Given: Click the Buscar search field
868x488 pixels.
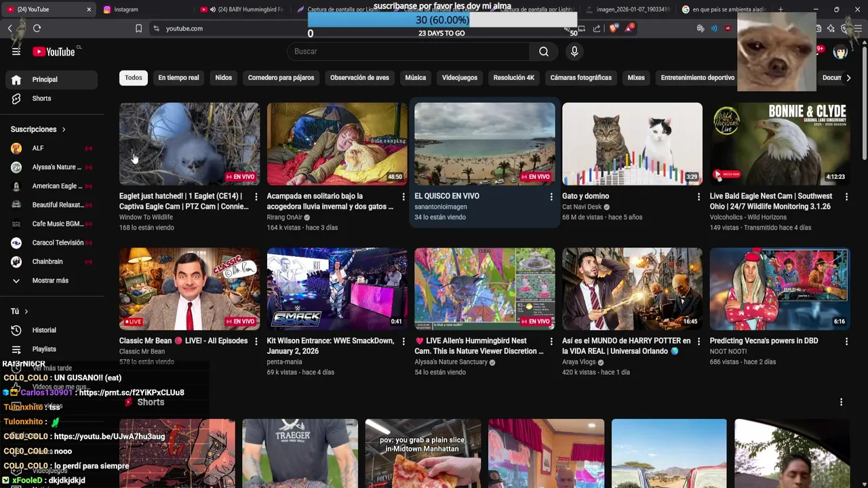Looking at the screenshot, I should coord(408,52).
